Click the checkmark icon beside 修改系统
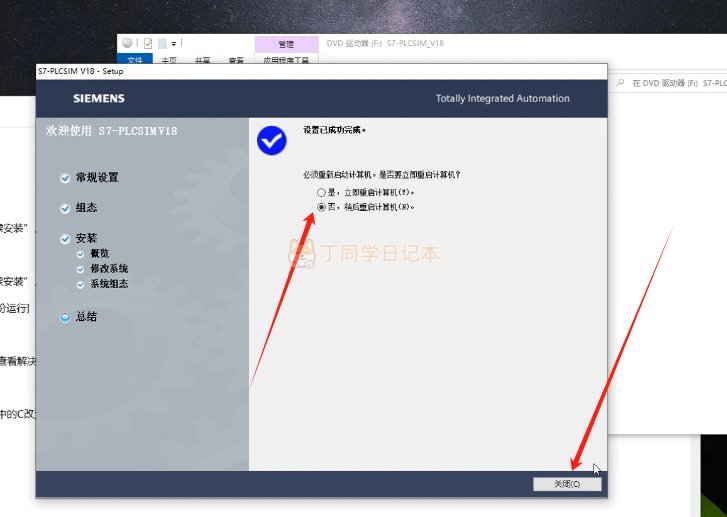Image resolution: width=727 pixels, height=517 pixels. coord(80,269)
